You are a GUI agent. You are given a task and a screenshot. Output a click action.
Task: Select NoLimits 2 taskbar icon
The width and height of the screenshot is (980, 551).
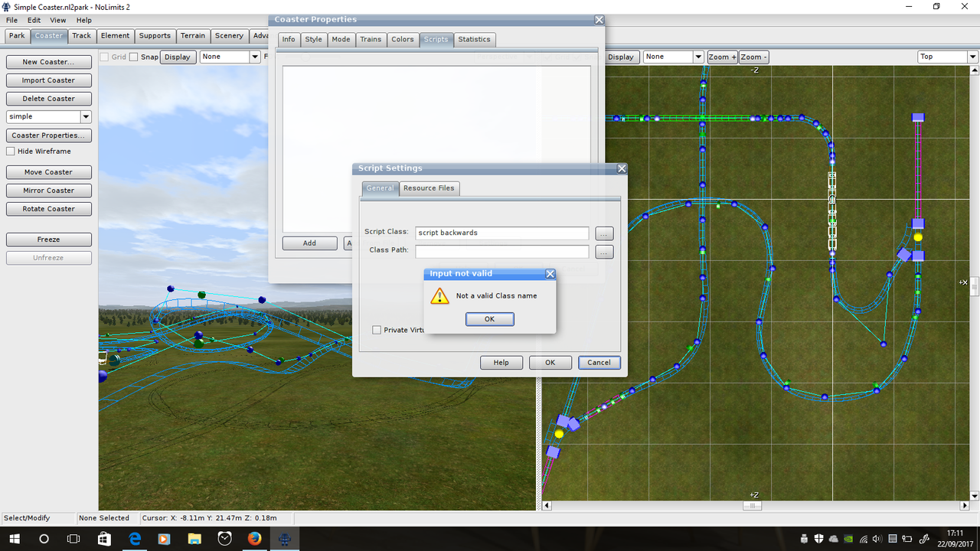point(285,539)
